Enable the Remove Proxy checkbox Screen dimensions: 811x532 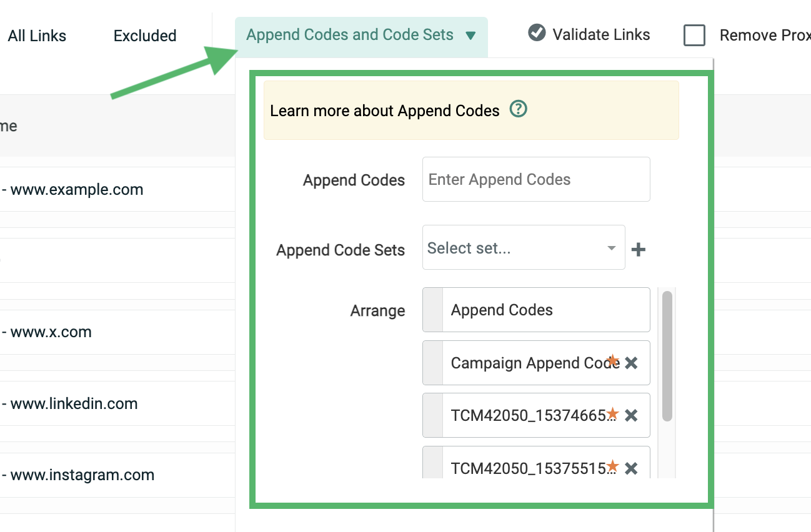coord(694,36)
